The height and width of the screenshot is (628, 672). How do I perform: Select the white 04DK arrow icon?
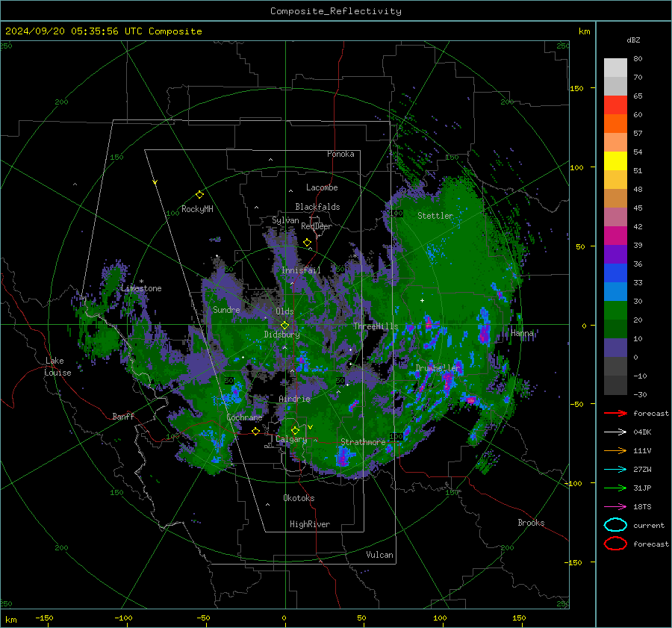(615, 432)
